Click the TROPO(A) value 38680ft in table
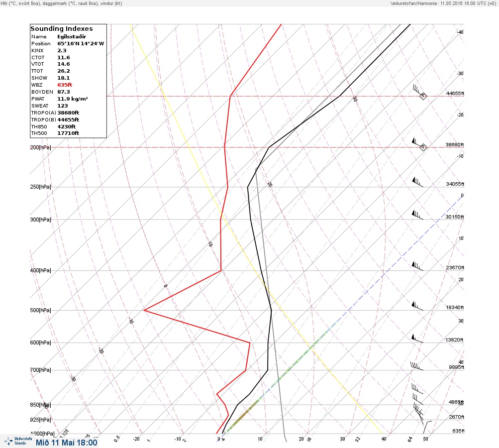The height and width of the screenshot is (448, 499). tap(68, 112)
